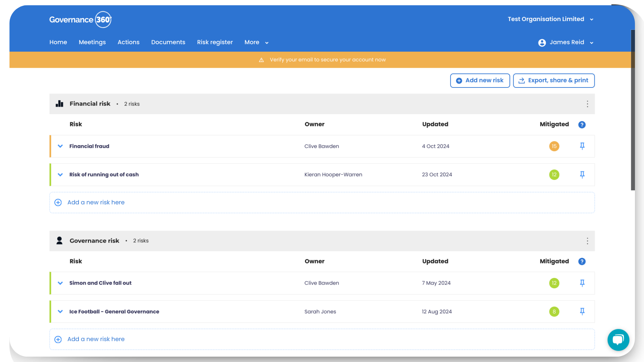Click the Risk of running out of cash pin icon
644x362 pixels.
pos(583,175)
